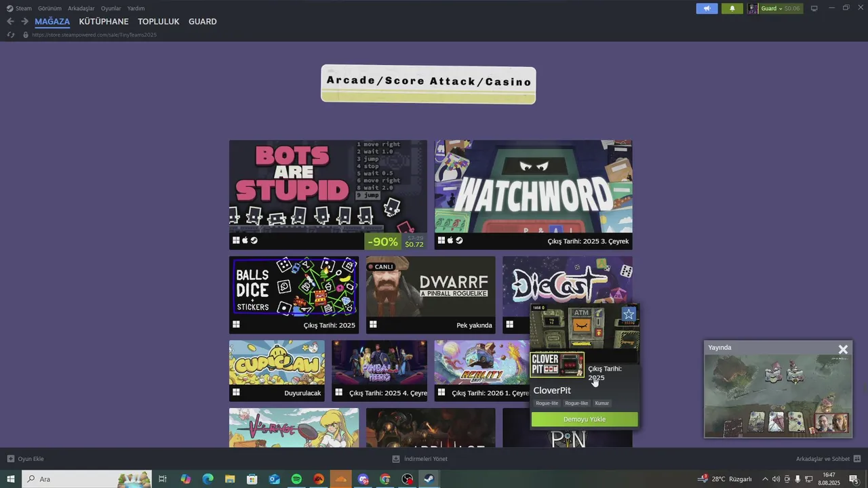Launch Microsoft Edge from the taskbar
Viewport: 868px width, 488px height.
208,479
